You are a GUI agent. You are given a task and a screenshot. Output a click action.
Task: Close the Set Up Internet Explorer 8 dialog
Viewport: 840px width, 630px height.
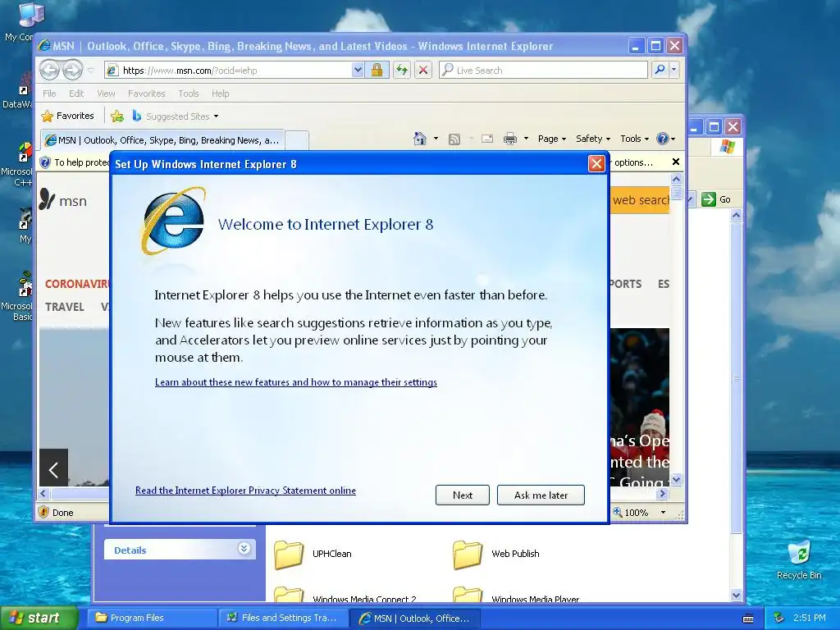click(596, 163)
